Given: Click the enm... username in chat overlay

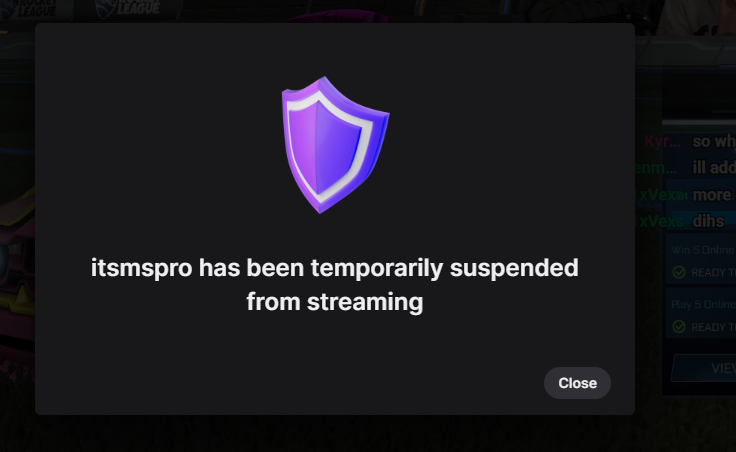Looking at the screenshot, I should coord(657,168).
